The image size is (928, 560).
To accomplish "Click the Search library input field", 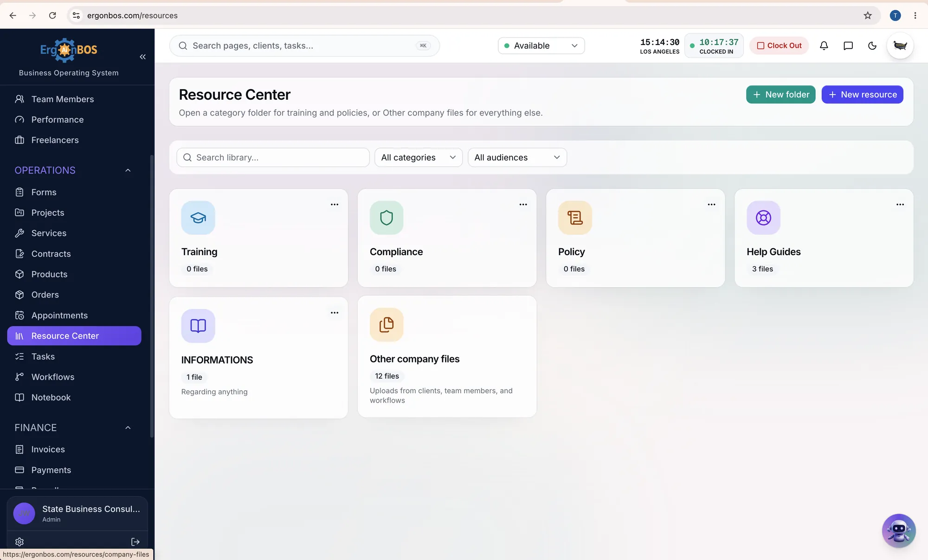I will click(273, 157).
